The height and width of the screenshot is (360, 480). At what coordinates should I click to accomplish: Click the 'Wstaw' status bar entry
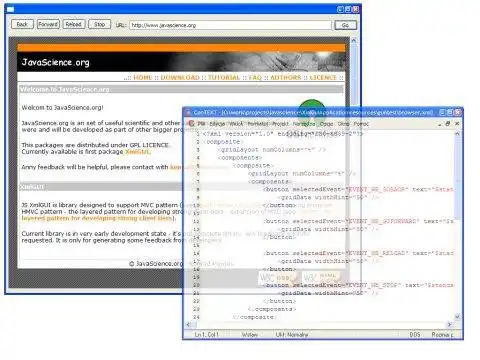(x=249, y=334)
